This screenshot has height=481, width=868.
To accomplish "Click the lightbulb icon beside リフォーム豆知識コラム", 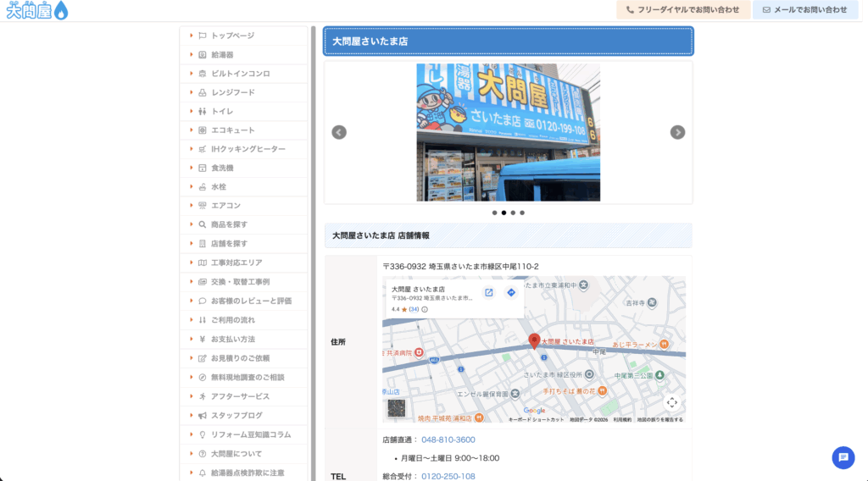I will [202, 434].
